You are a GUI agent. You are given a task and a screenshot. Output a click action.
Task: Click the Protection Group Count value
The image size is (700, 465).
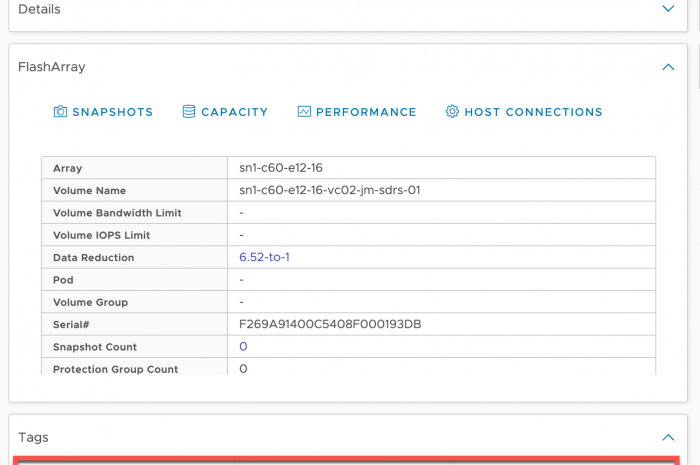coord(243,369)
